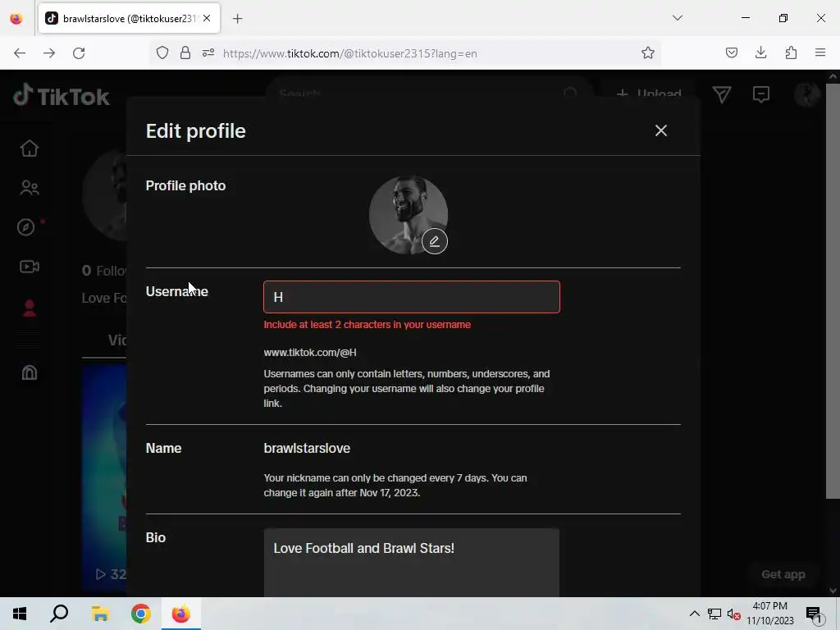Expand the list all tabs dropdown
Image resolution: width=840 pixels, height=630 pixels.
click(x=677, y=18)
